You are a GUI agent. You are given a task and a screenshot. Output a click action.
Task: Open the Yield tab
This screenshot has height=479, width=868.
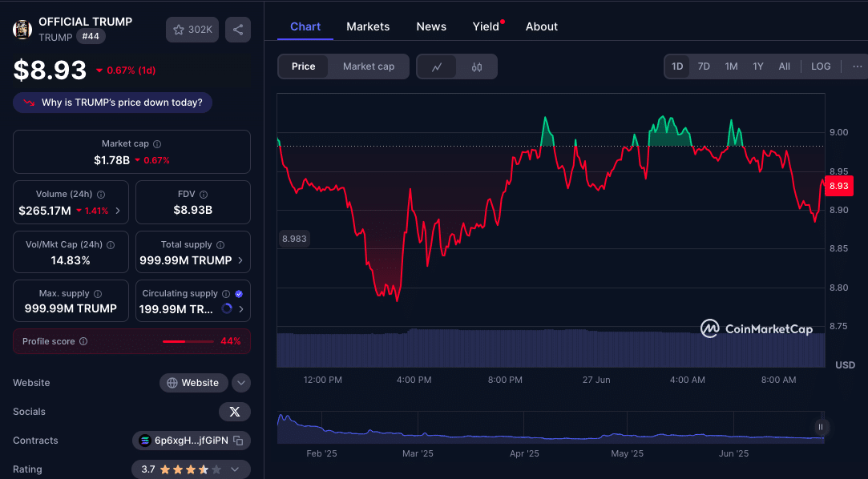tap(486, 26)
